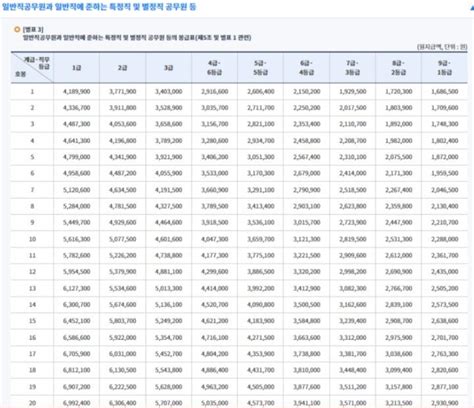Screen dimensions: 474x408
Task: Collapse the section using the top-right arrow
Action: pyautogui.click(x=472, y=7)
